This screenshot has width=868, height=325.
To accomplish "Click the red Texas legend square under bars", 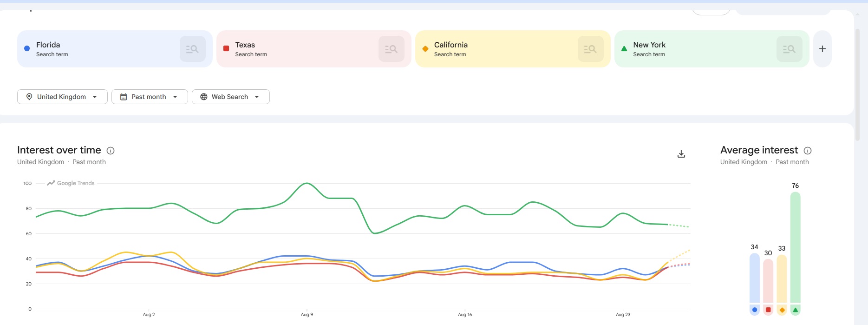I will [768, 310].
